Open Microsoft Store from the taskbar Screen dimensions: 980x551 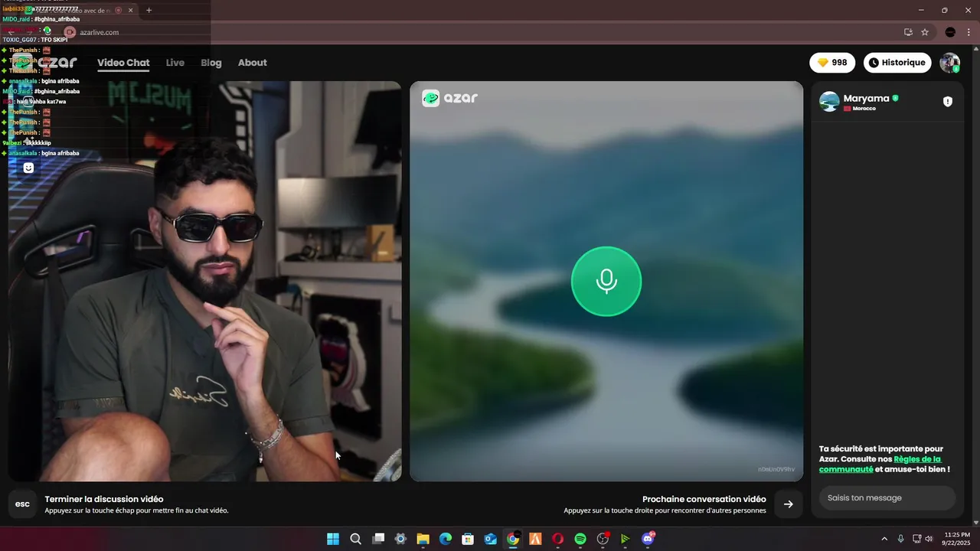(x=468, y=539)
